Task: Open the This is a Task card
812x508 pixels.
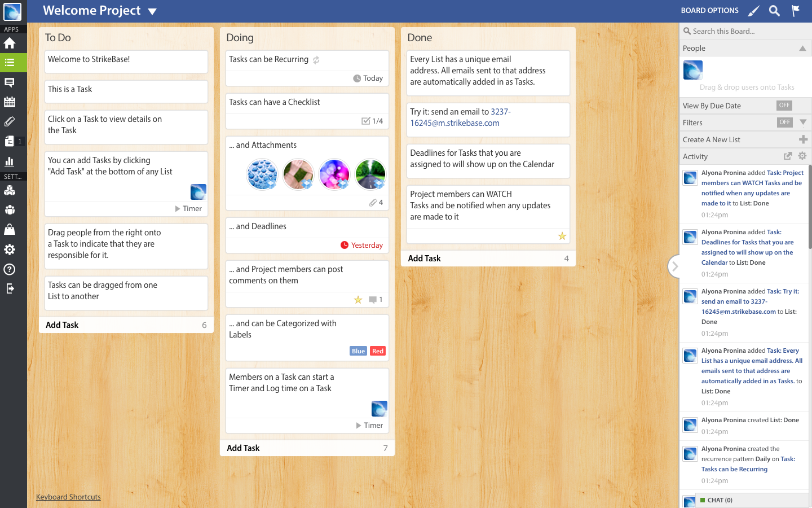Action: pyautogui.click(x=126, y=91)
